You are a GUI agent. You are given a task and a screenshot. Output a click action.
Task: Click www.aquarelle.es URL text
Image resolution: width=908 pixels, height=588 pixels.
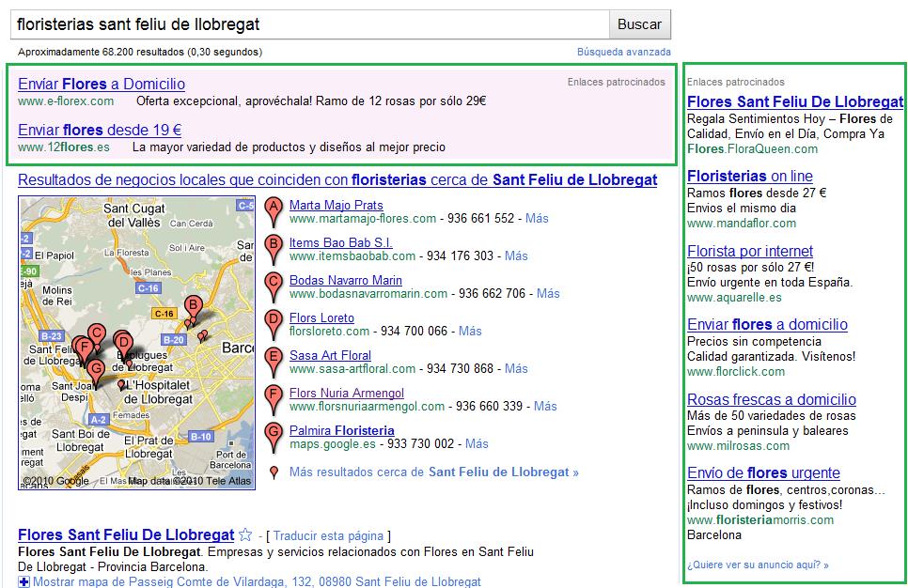(734, 298)
